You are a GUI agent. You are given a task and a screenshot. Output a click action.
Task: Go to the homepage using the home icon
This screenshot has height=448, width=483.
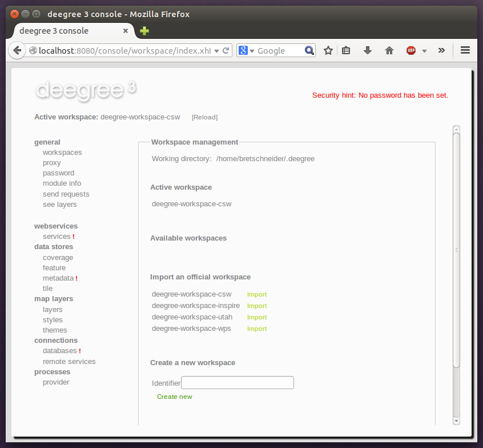tap(389, 50)
